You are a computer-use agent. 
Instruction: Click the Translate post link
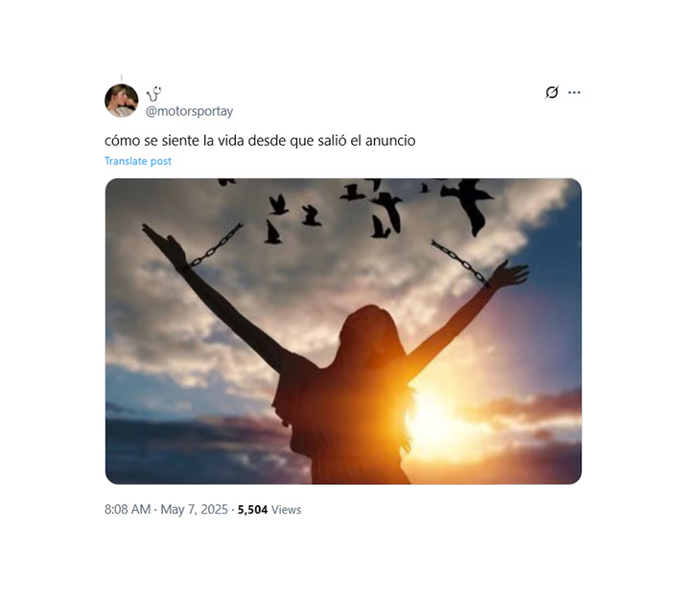(x=138, y=161)
